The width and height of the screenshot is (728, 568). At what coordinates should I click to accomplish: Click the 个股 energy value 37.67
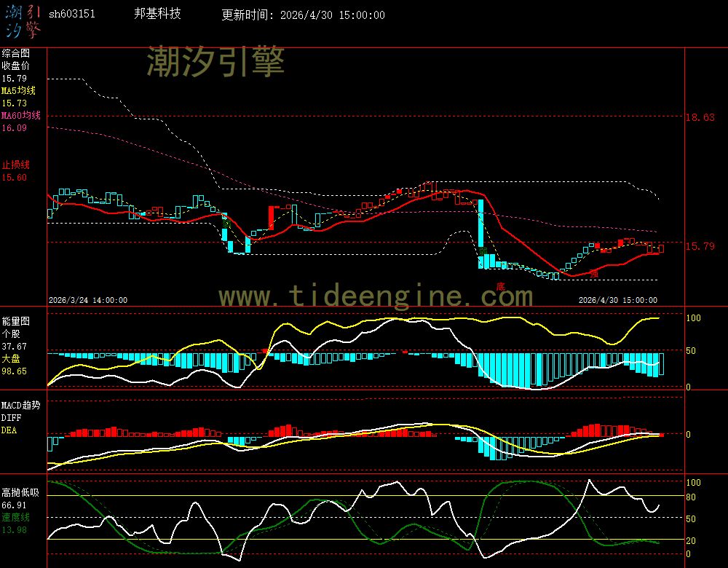(15, 347)
